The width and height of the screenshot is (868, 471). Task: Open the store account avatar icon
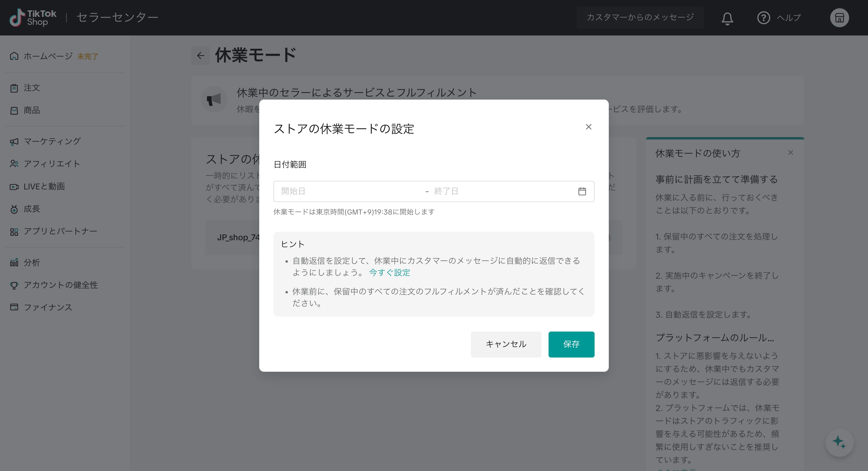click(x=839, y=17)
